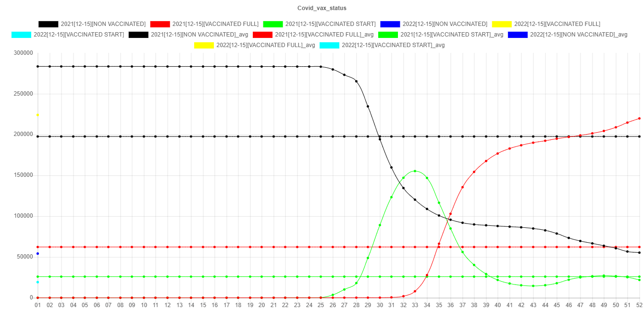
Task: Click yellow swatch for 2022 VACCINATED FULL
Action: 501,24
